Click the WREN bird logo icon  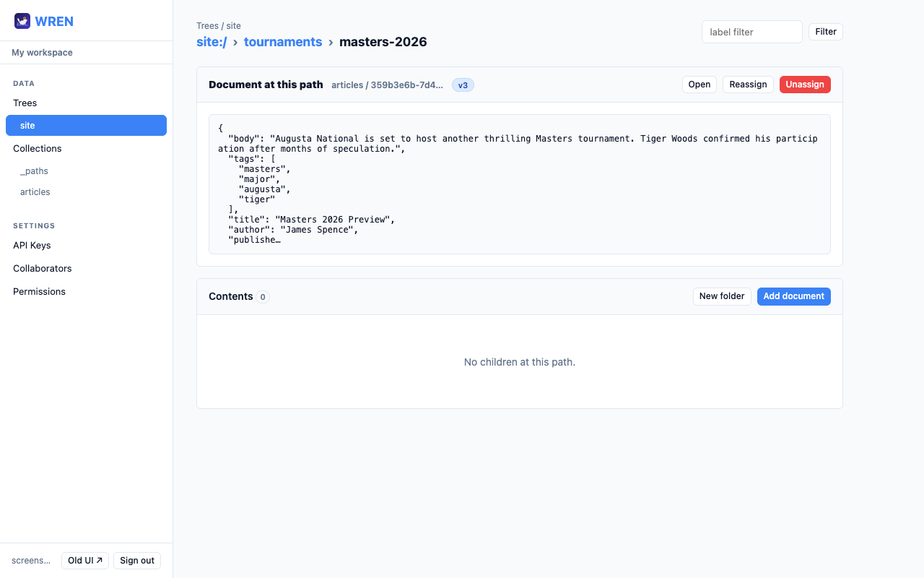coord(22,21)
